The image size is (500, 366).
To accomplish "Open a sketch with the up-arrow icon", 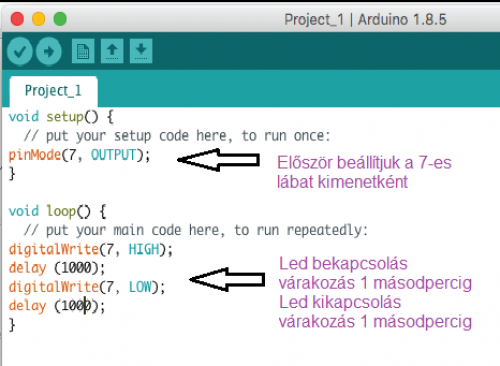I will [x=112, y=51].
